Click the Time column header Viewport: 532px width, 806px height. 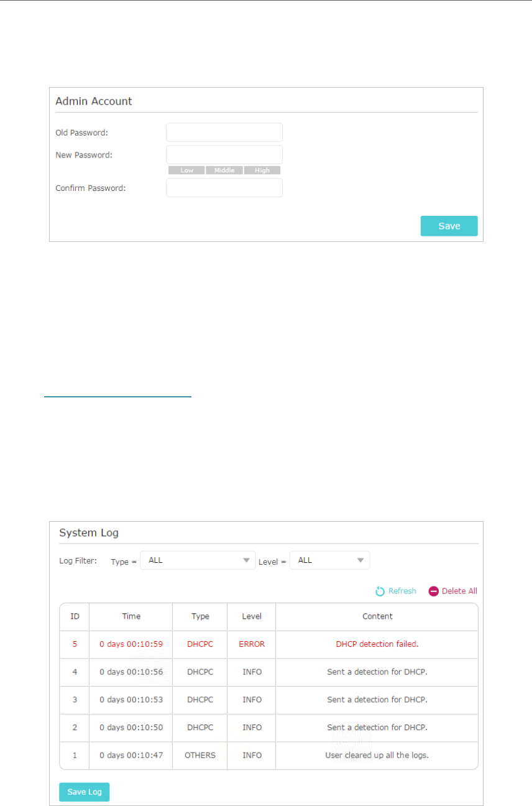(x=131, y=616)
